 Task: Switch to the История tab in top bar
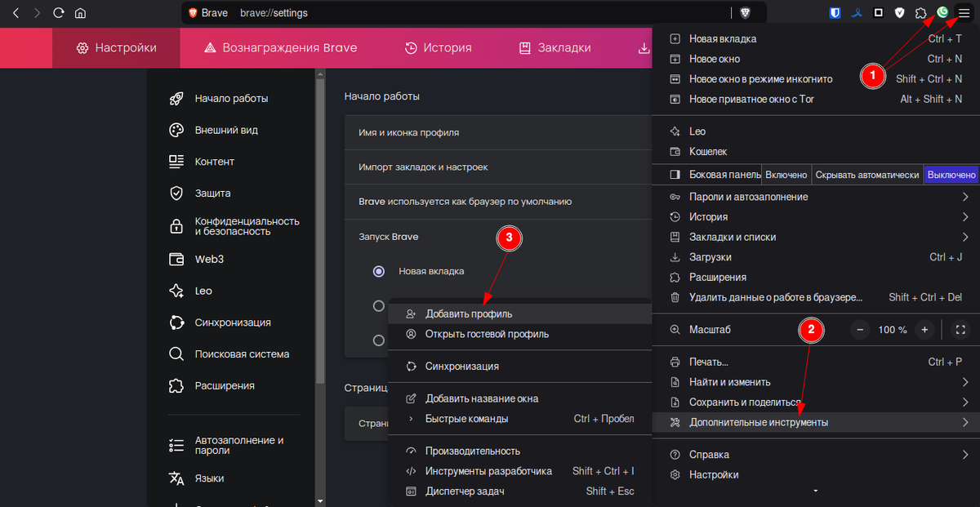(x=439, y=47)
